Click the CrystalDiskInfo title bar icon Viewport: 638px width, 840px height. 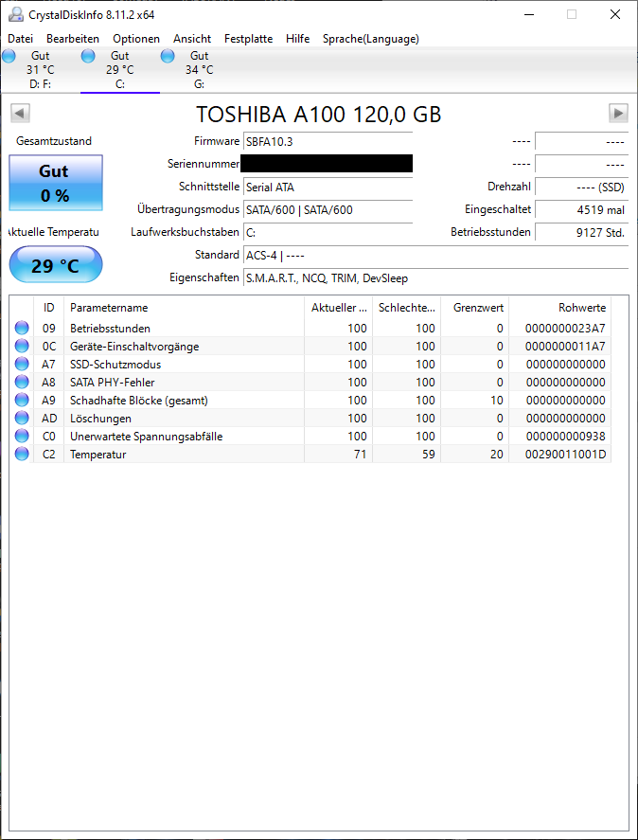click(x=15, y=14)
